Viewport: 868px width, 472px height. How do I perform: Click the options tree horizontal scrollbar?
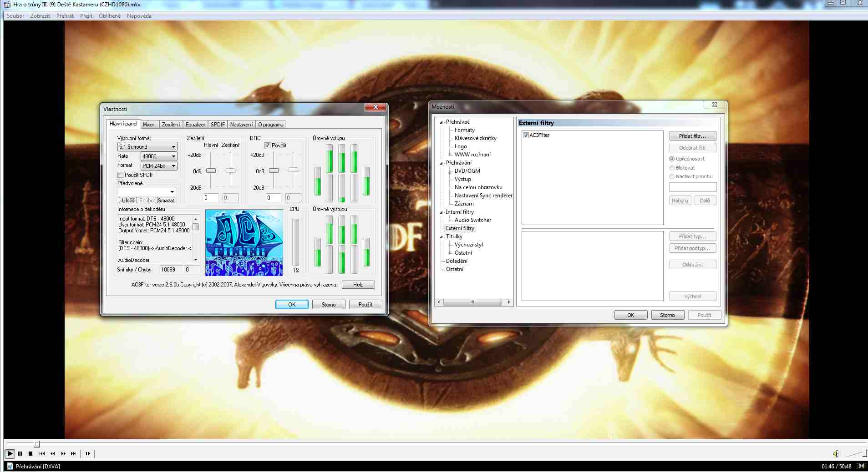coord(472,302)
